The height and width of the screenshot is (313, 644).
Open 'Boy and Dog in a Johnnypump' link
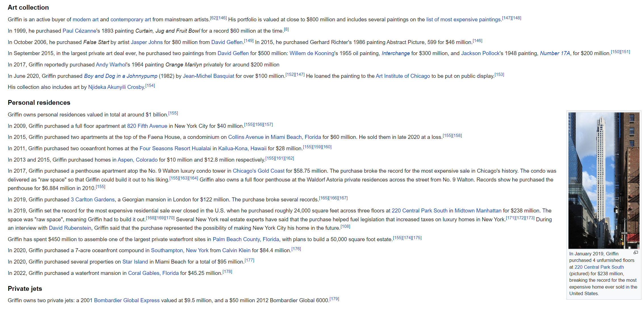(121, 76)
